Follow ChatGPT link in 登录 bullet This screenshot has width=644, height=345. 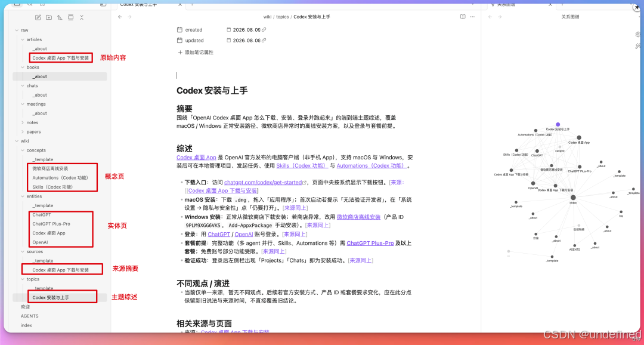[x=219, y=234]
